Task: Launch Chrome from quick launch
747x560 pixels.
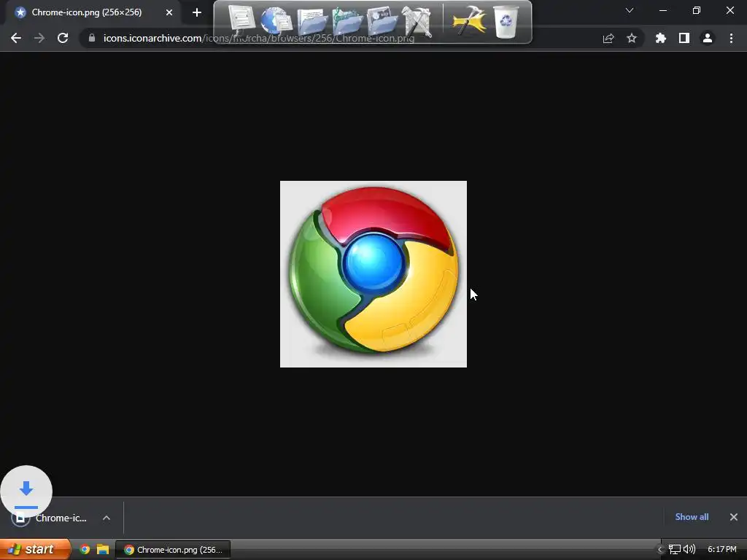Action: [x=85, y=549]
